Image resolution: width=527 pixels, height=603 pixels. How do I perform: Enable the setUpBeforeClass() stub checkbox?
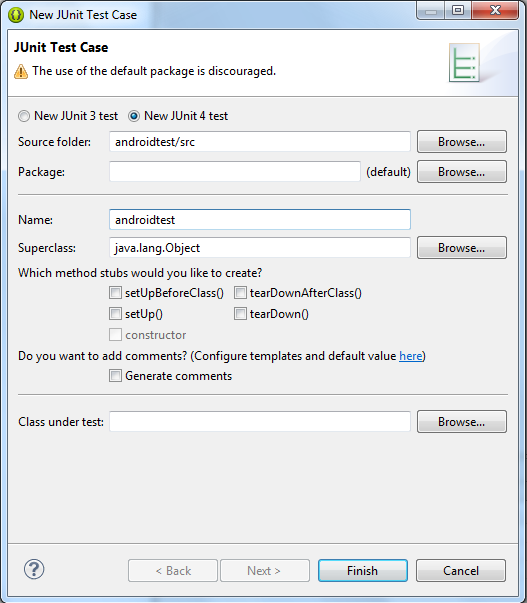115,293
